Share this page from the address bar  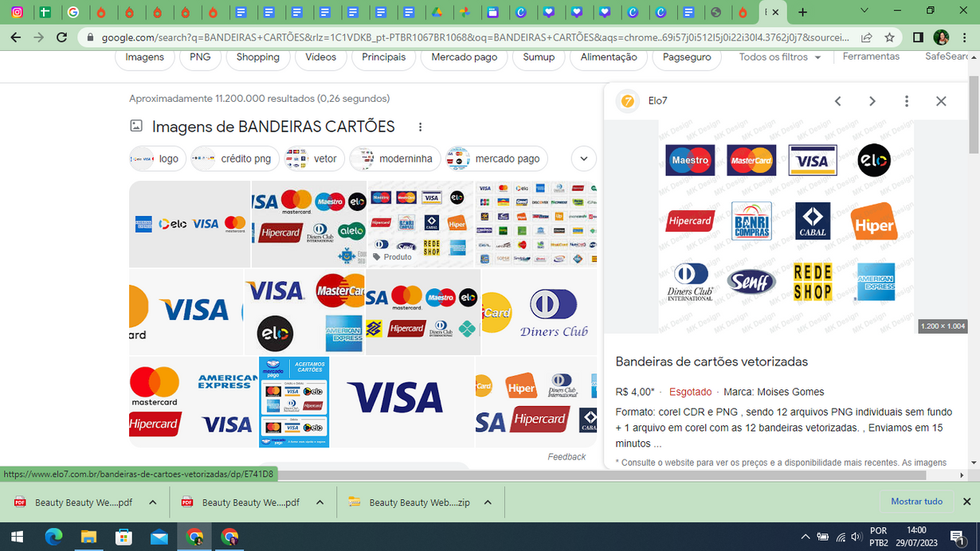867,37
